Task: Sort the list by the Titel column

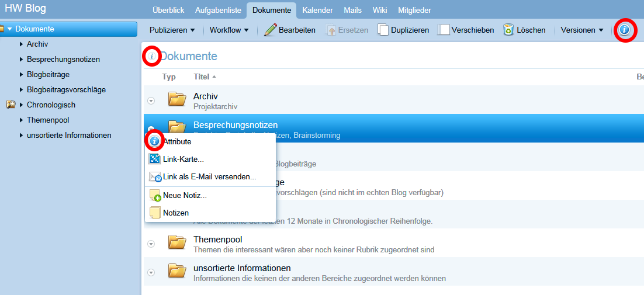Action: (202, 77)
